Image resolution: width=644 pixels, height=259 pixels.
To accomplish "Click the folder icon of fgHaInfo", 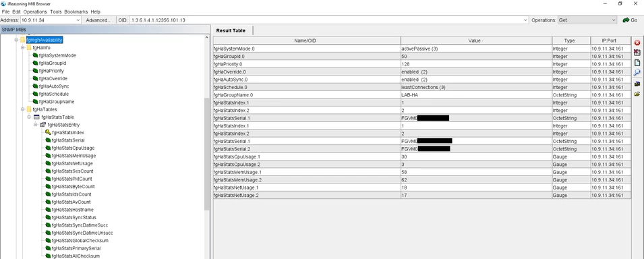I will 29,48.
